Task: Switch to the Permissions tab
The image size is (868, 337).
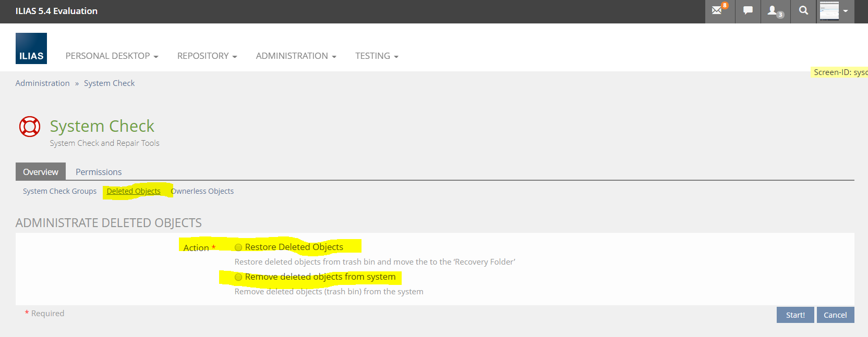Action: tap(99, 172)
